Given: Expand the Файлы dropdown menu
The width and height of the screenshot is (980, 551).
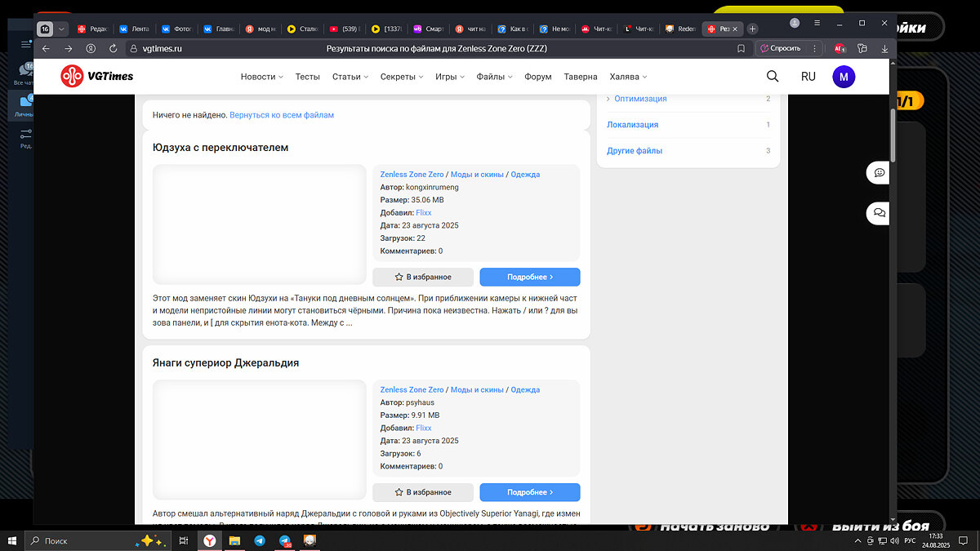Looking at the screenshot, I should tap(494, 77).
